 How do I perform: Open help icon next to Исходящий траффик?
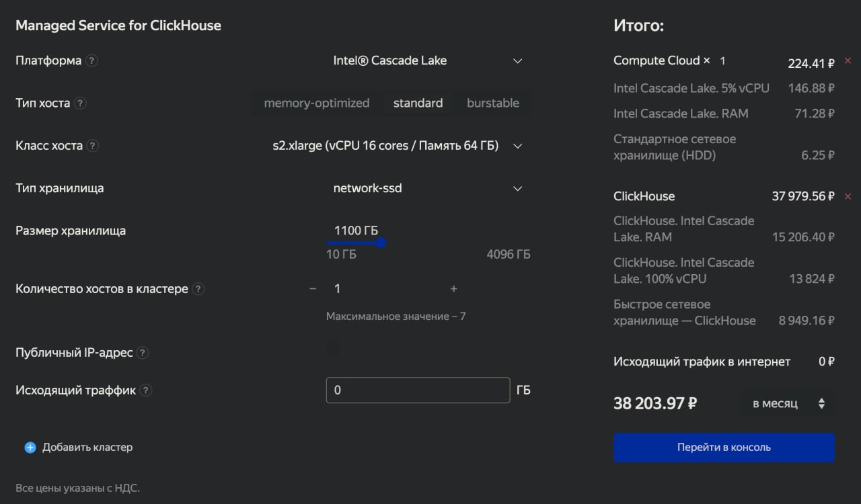coord(146,390)
